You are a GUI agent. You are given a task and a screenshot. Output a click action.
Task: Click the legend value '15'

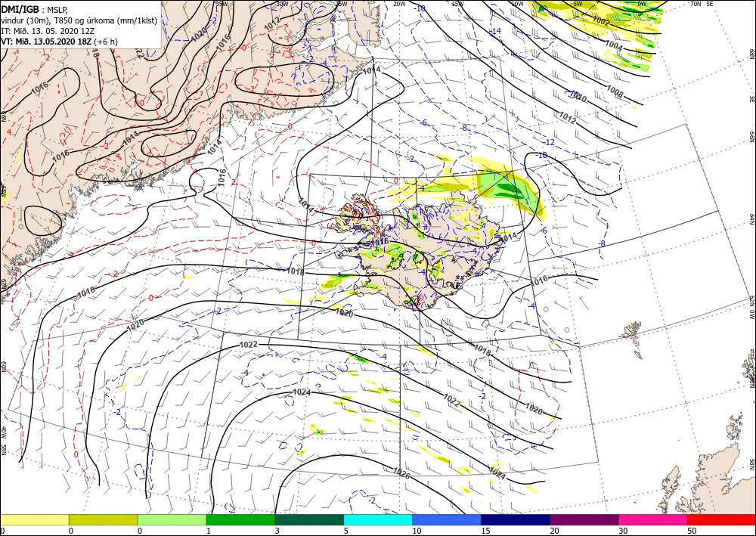[485, 531]
